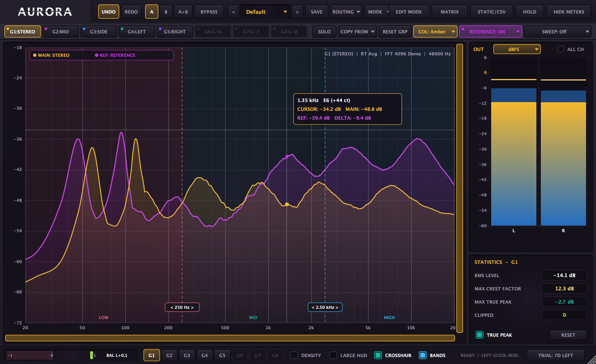Viewport: 596px width, 364px height.
Task: Open the COL: Amber color dropdown
Action: [435, 32]
